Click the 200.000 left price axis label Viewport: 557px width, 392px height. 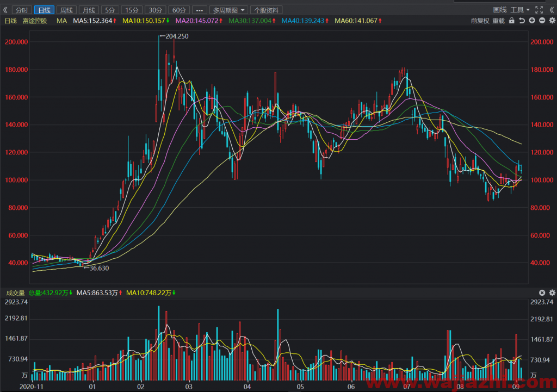(16, 42)
